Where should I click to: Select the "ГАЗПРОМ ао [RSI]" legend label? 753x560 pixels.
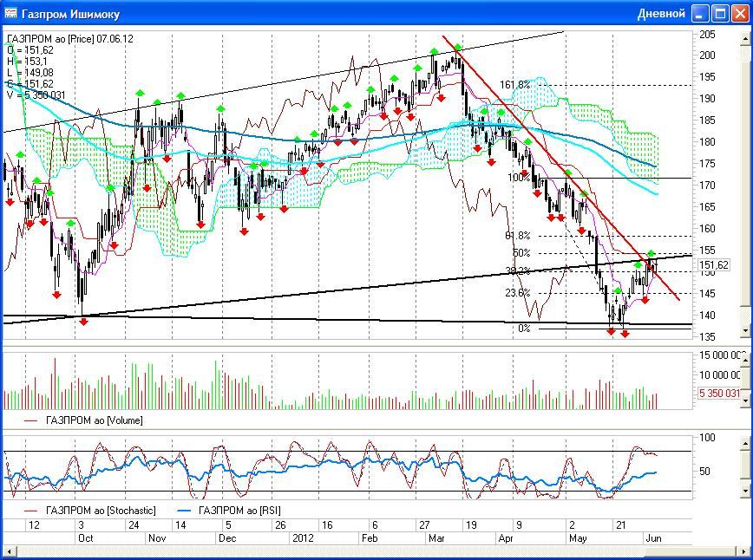coord(239,510)
